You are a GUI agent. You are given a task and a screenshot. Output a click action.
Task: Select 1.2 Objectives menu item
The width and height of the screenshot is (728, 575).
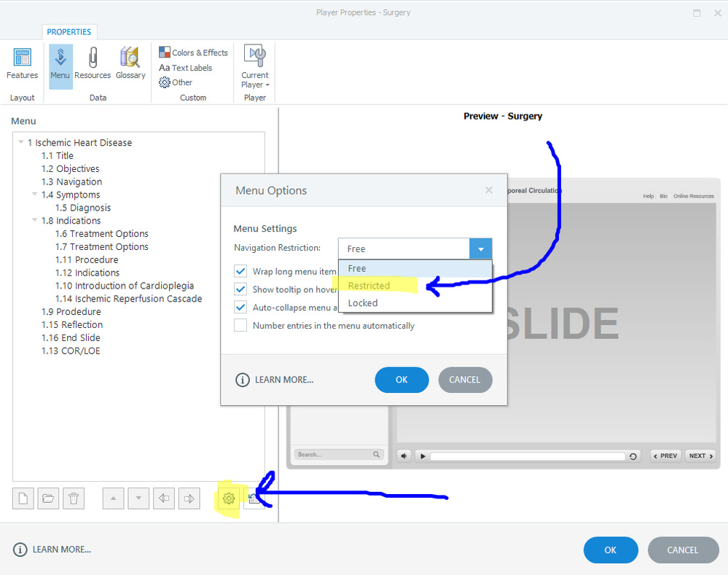[x=71, y=168]
